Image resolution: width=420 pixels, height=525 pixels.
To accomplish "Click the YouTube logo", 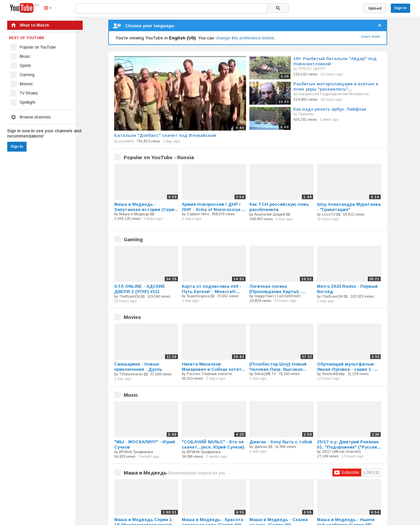I will click(22, 8).
